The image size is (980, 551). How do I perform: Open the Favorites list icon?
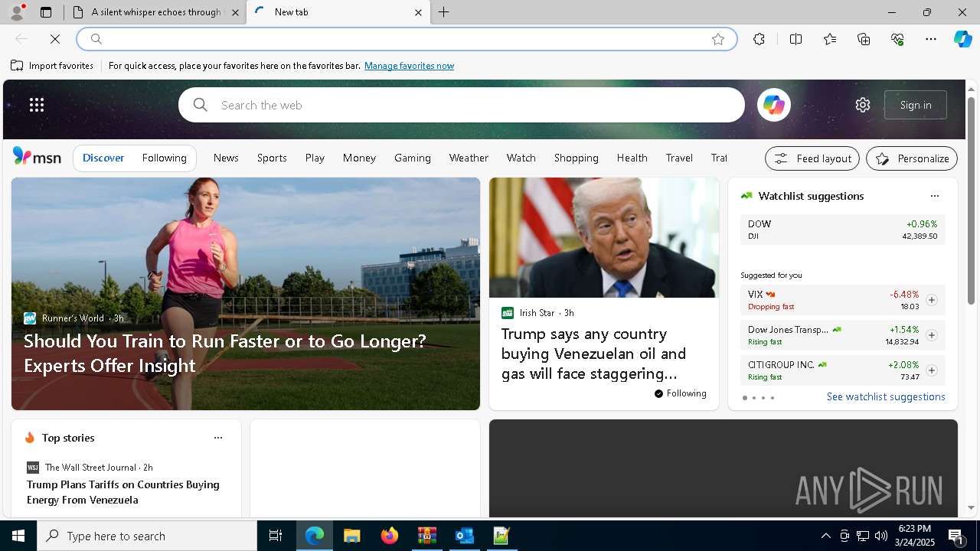click(x=830, y=39)
